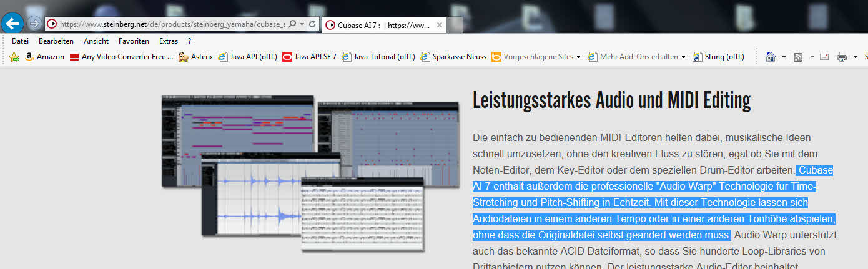Viewport: 868px width, 269px height.
Task: Click the Home page icon
Action: coord(771,57)
